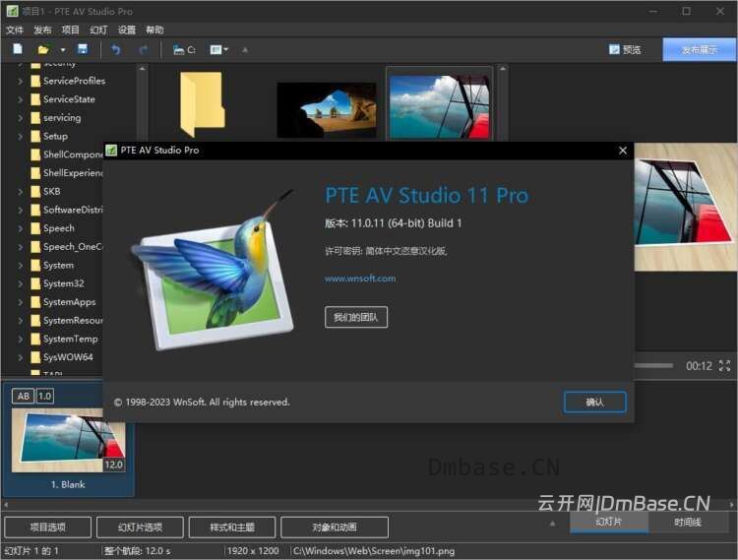Click the 1920 x 1200 resolution text

(x=253, y=551)
